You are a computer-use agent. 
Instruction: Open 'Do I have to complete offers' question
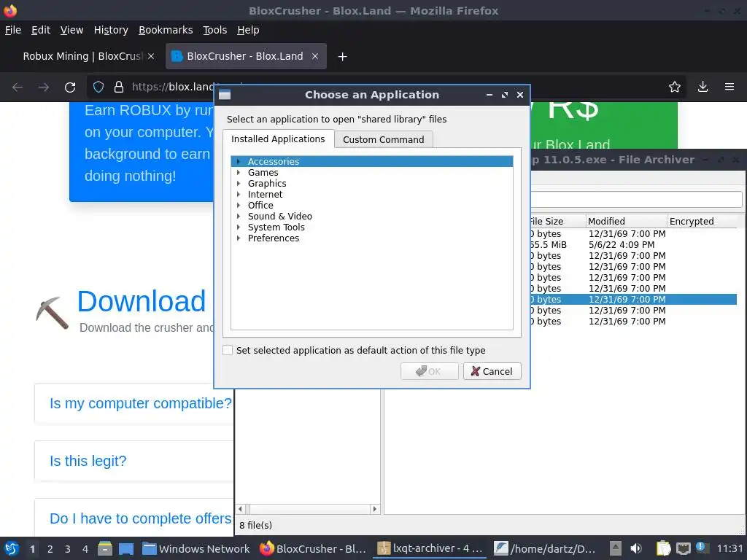tap(141, 518)
